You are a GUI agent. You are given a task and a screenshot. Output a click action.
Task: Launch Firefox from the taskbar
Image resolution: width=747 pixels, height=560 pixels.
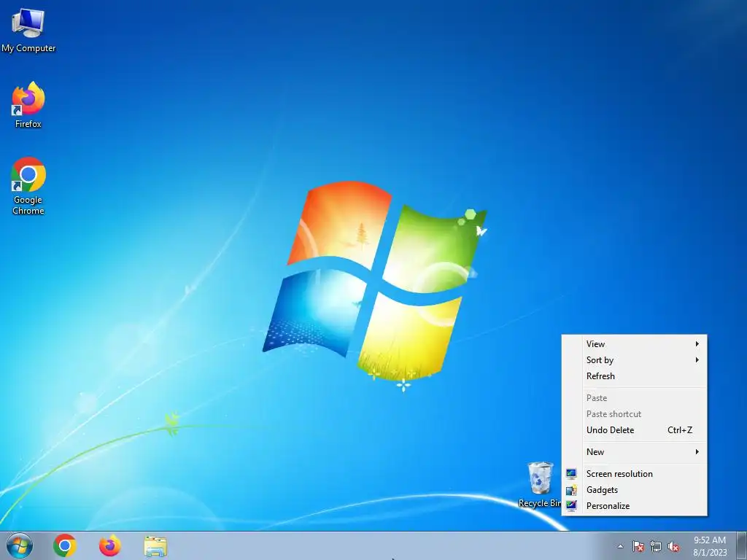110,545
